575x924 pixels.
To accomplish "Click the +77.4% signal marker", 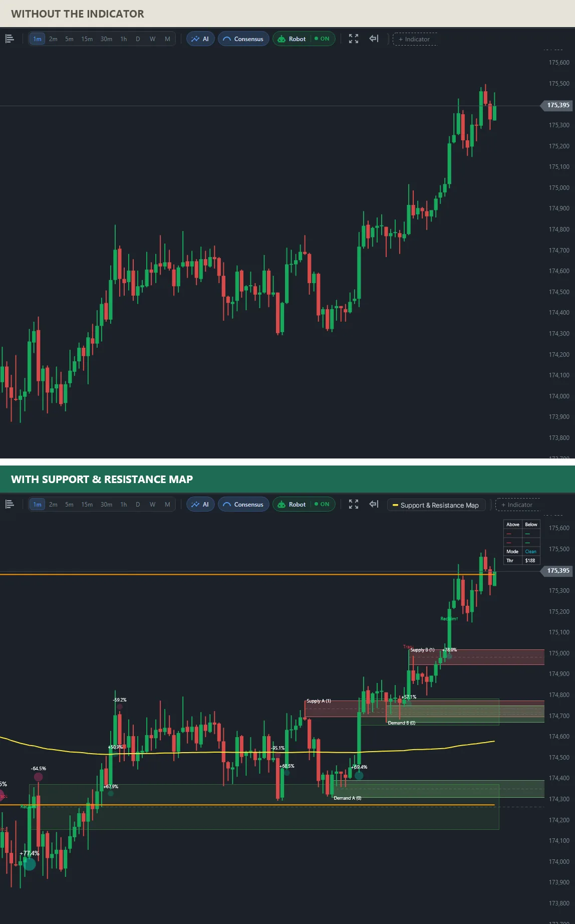I will pyautogui.click(x=30, y=864).
